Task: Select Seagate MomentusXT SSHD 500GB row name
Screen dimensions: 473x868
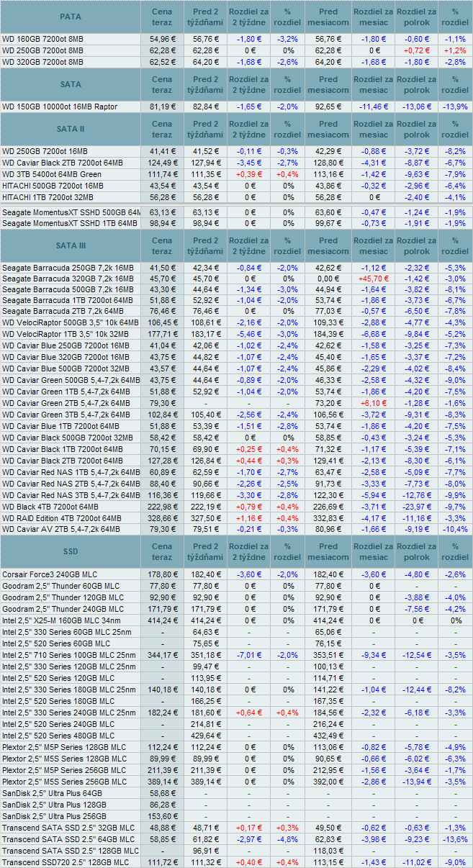Action: (x=71, y=212)
